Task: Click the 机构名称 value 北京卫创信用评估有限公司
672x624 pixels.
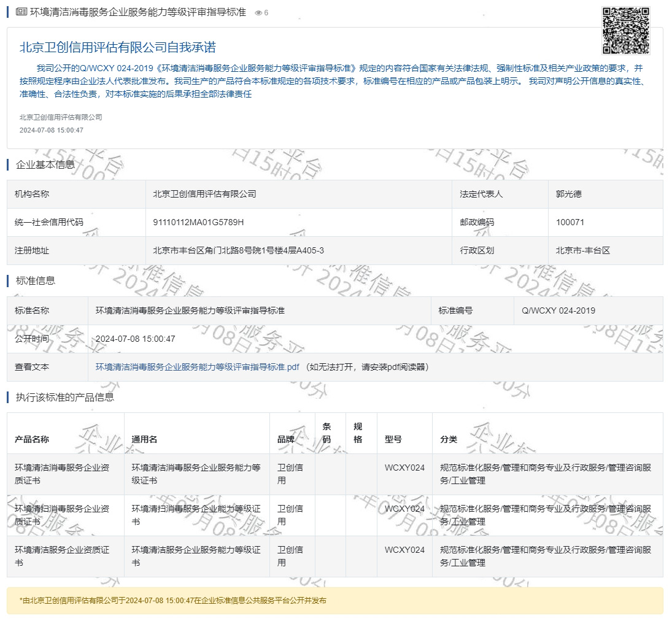Action: (x=204, y=194)
